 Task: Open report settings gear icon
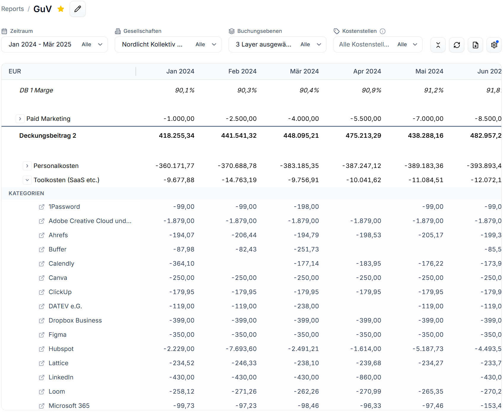coord(494,45)
